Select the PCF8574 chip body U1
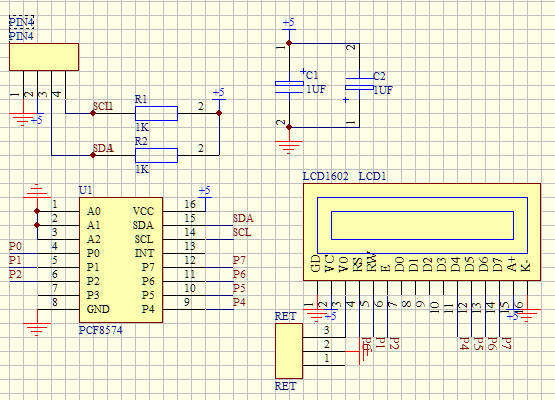555x400 pixels. point(121,260)
